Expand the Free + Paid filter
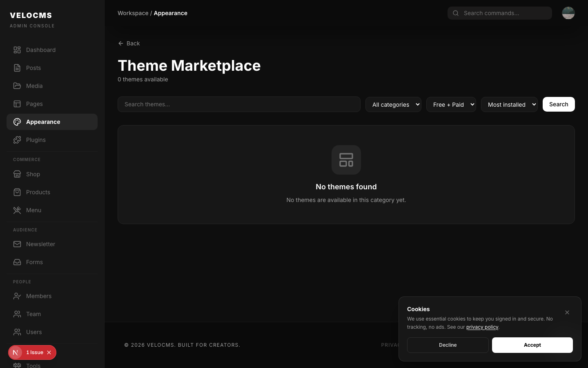Image resolution: width=588 pixels, height=368 pixels. pos(451,104)
